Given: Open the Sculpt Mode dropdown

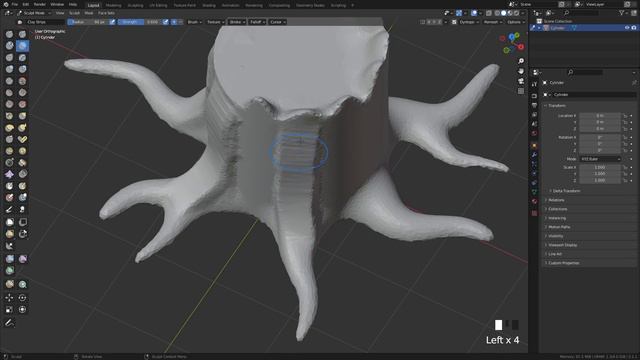Looking at the screenshot, I should point(33,13).
